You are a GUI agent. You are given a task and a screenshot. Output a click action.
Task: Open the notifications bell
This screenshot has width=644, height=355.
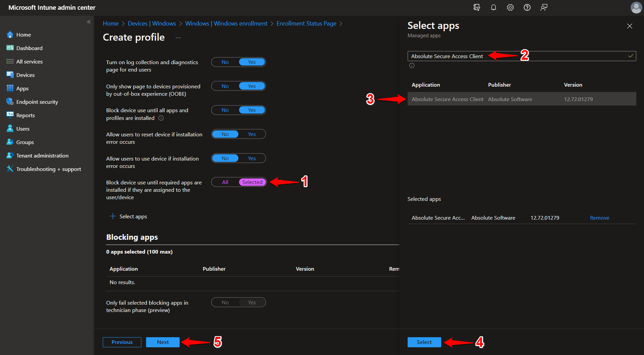click(493, 7)
